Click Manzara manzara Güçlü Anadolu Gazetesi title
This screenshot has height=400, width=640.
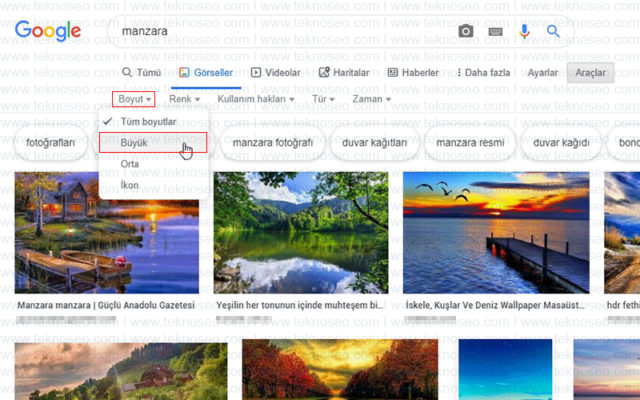click(x=106, y=305)
